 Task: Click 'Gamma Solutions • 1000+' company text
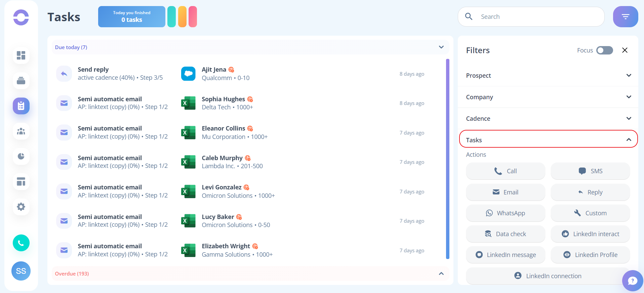click(x=237, y=255)
